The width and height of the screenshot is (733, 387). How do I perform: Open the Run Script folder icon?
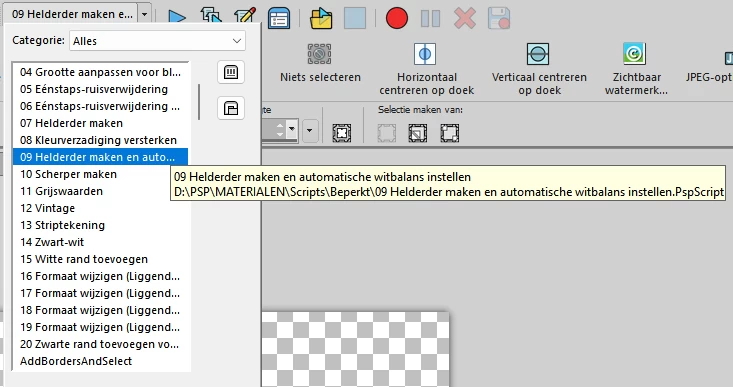click(x=321, y=18)
